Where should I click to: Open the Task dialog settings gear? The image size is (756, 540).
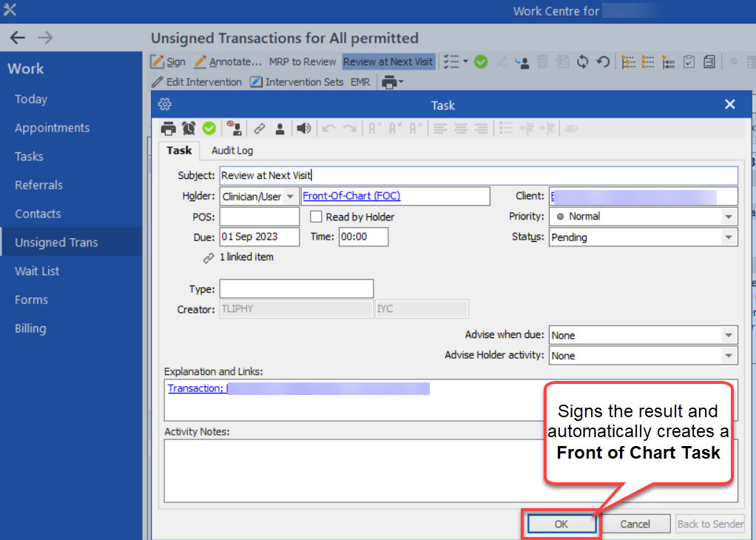[165, 104]
